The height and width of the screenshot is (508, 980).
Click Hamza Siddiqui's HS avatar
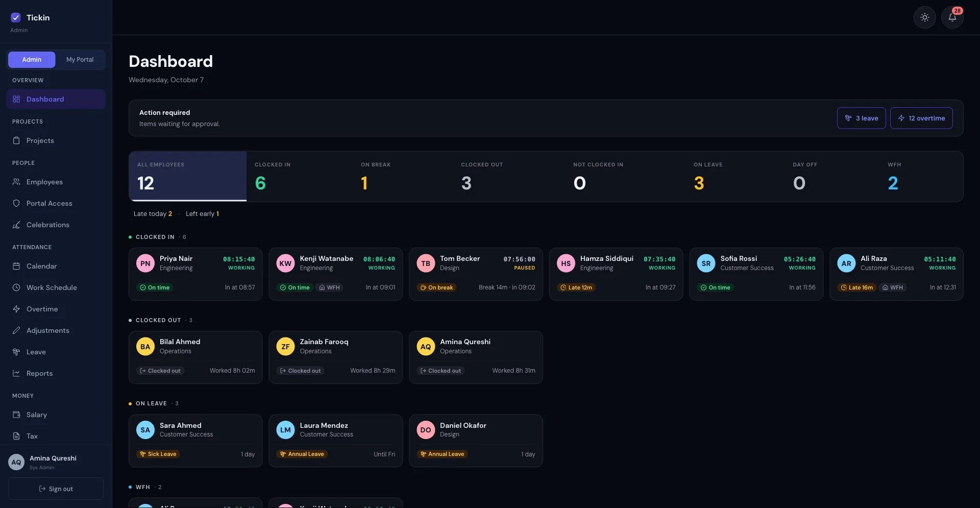coord(566,263)
